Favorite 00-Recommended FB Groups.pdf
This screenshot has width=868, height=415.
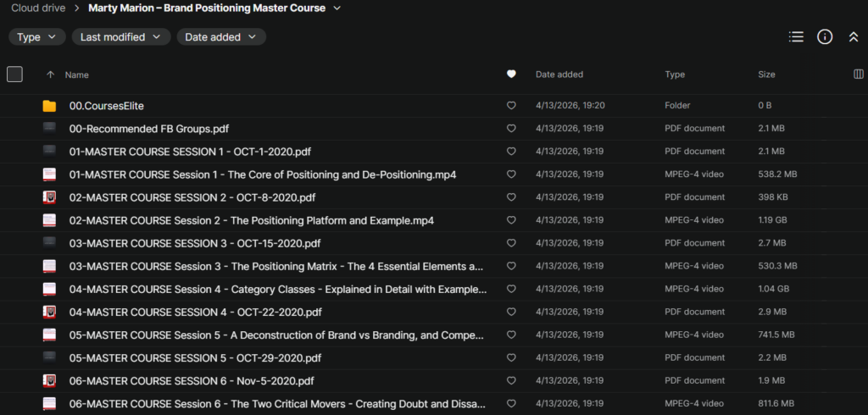[511, 129]
